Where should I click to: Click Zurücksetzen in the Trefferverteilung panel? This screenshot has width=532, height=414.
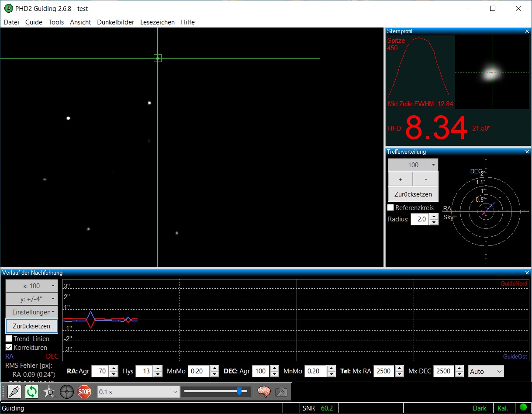(x=413, y=194)
